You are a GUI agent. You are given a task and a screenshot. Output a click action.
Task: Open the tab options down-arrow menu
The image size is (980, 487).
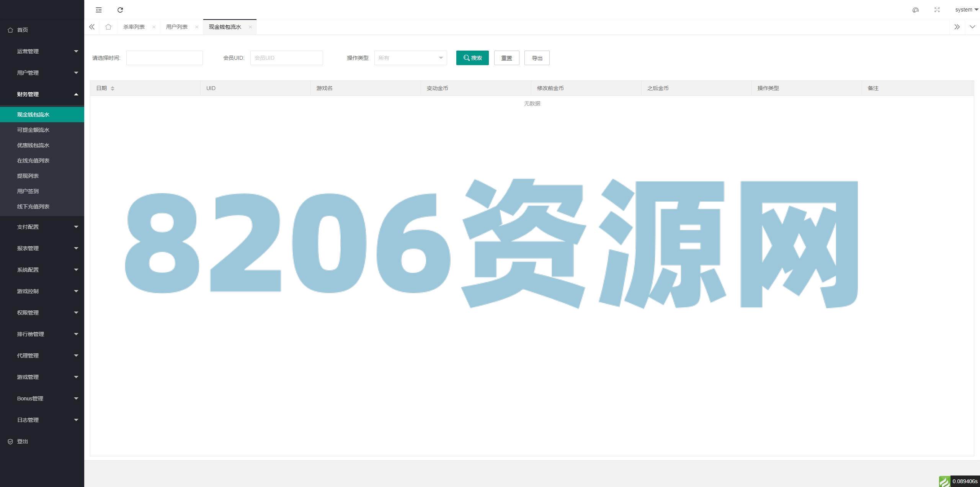[x=972, y=27]
